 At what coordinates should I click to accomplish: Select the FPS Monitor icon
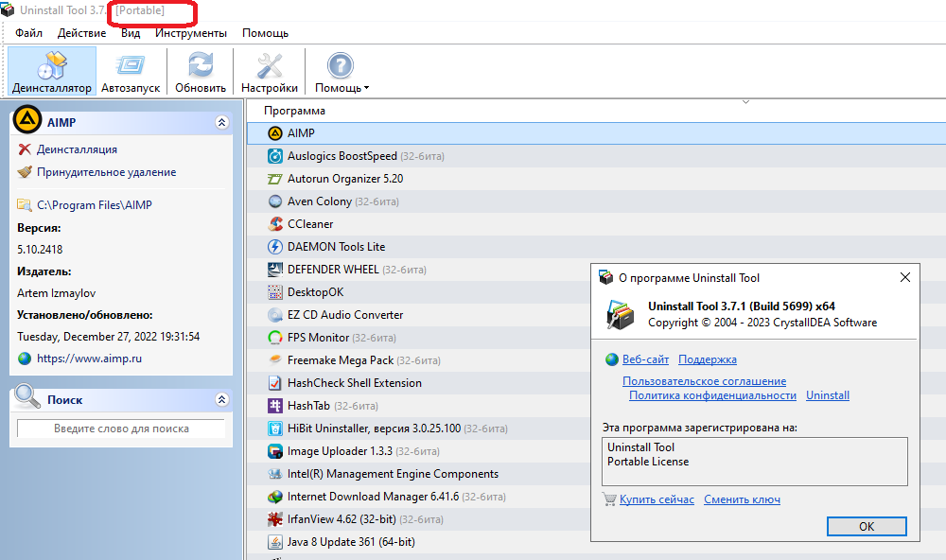pos(275,338)
